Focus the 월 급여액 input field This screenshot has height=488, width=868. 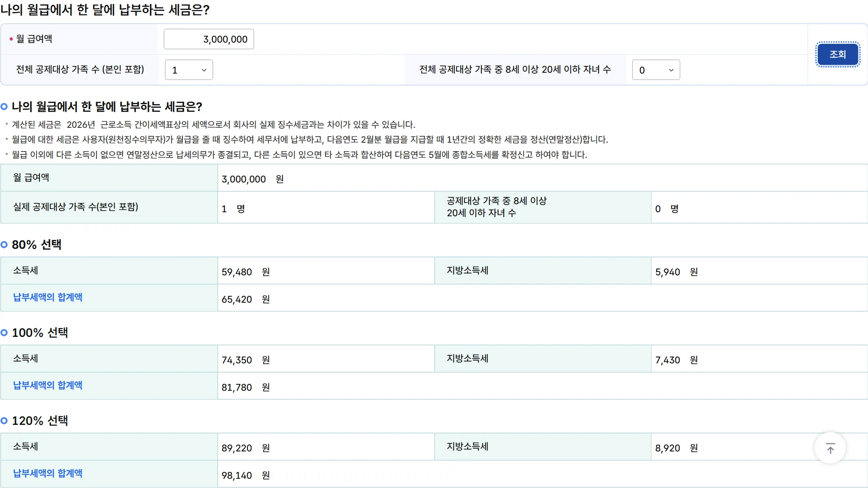[209, 39]
